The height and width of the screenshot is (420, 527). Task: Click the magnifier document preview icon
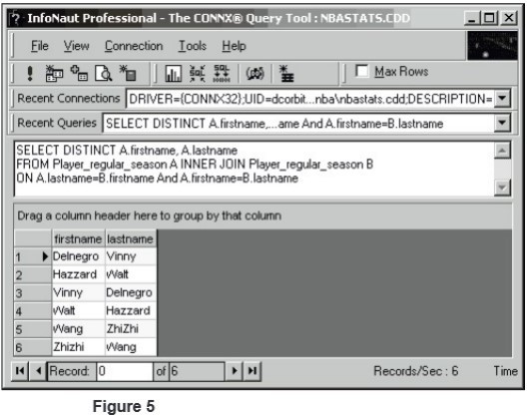tap(103, 73)
